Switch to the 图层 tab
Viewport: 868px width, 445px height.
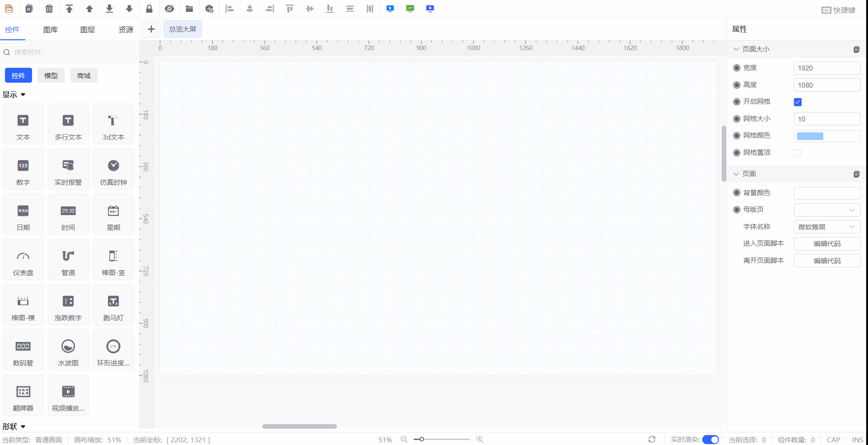(88, 30)
